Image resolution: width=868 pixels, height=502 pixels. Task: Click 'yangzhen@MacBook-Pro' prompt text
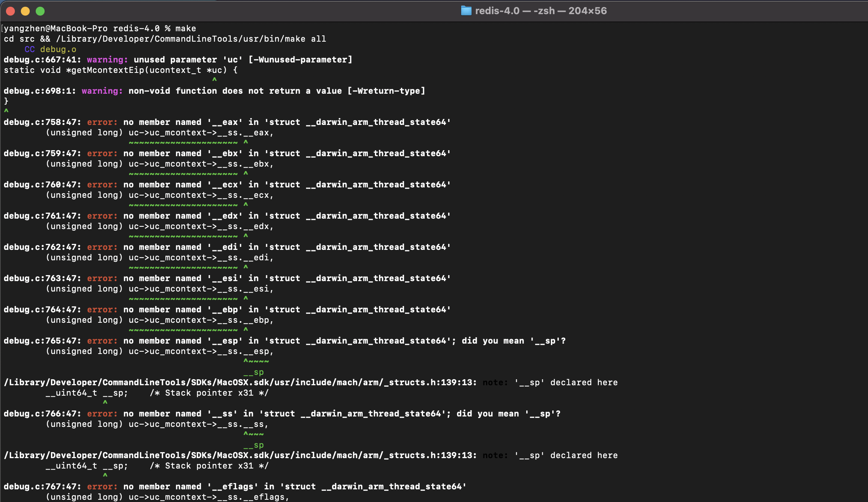[x=55, y=29]
